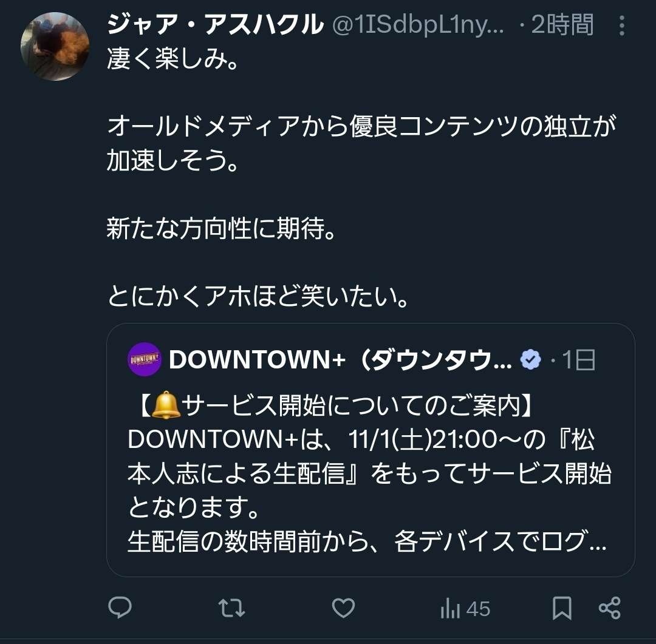Open the ジャア・アスハクル display name
This screenshot has width=656, height=644.
point(215,25)
